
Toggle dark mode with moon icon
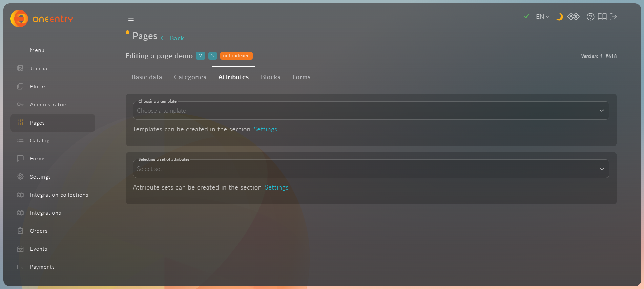click(560, 17)
